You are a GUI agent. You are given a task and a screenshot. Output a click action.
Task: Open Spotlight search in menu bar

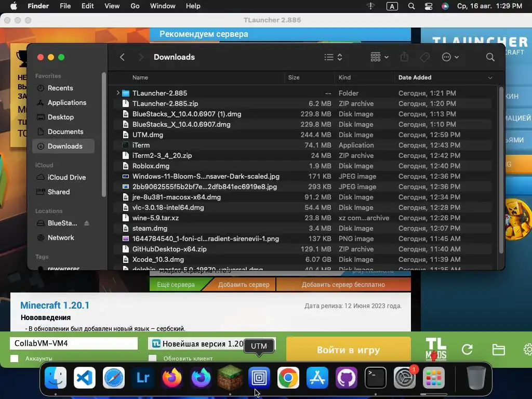point(411,6)
